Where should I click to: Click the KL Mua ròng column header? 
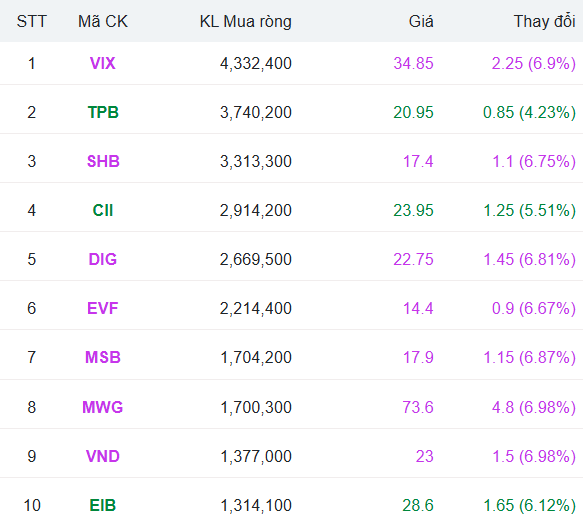click(246, 22)
